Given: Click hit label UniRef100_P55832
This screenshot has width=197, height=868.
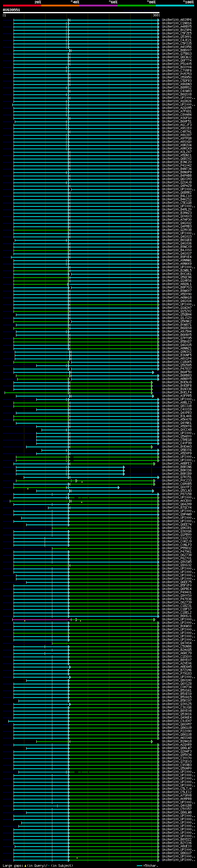Looking at the screenshot, I should (x=177, y=548).
